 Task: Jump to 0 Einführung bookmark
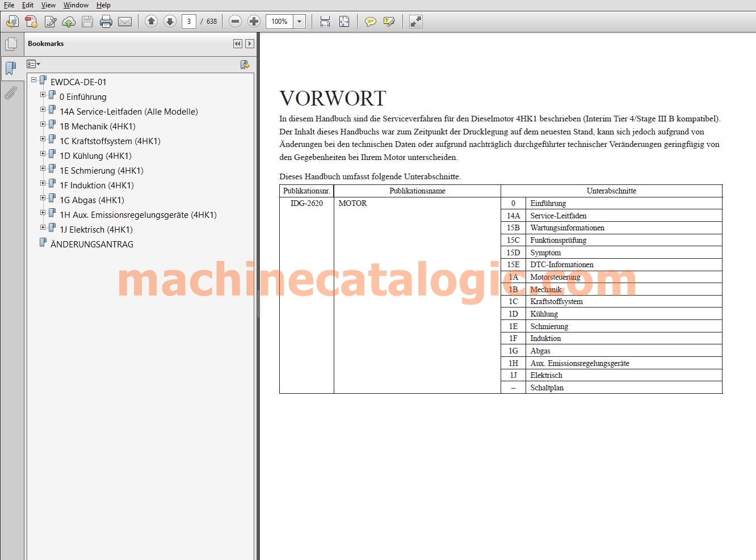(x=83, y=97)
